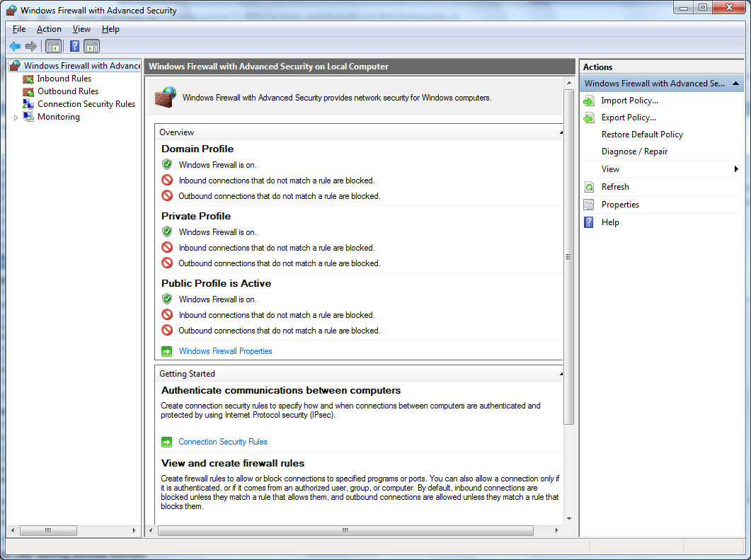Click the Help question mark icon in Actions
751x560 pixels.
tap(589, 222)
